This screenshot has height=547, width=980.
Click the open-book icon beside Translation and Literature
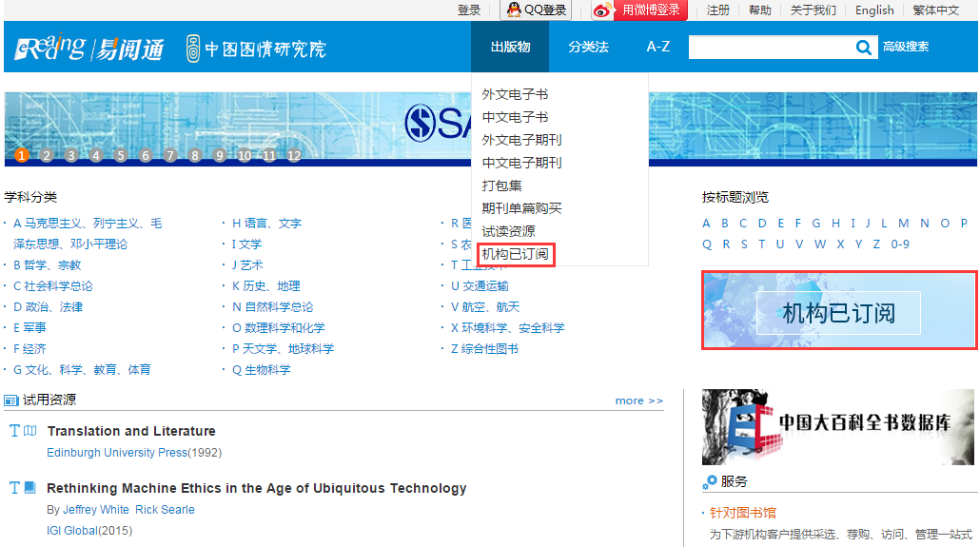pyautogui.click(x=29, y=431)
